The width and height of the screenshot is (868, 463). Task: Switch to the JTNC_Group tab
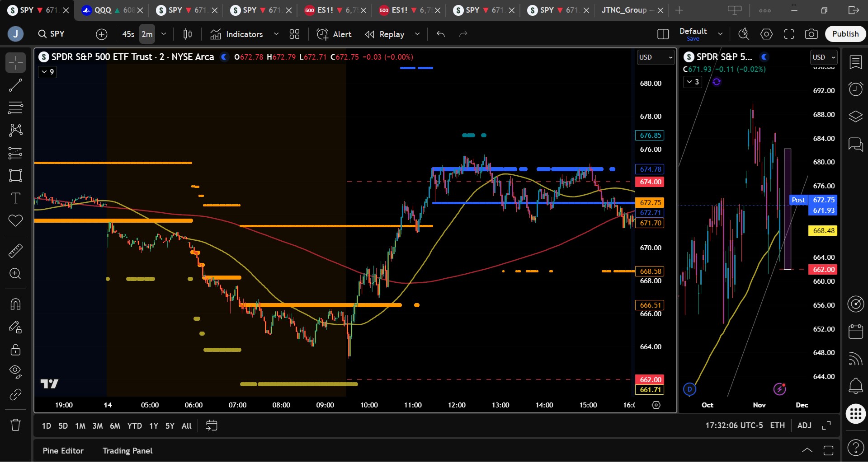coord(632,10)
